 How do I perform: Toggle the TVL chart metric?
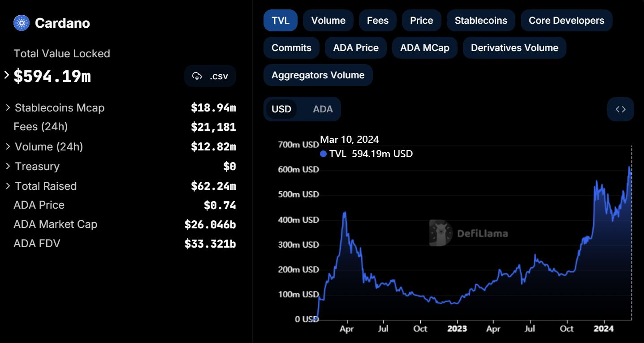(281, 21)
